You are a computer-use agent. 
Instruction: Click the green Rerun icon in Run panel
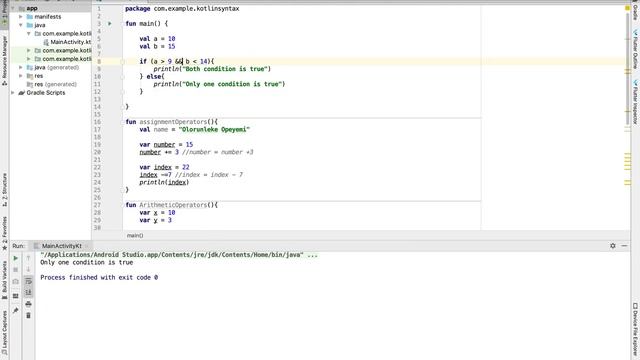pos(16,258)
